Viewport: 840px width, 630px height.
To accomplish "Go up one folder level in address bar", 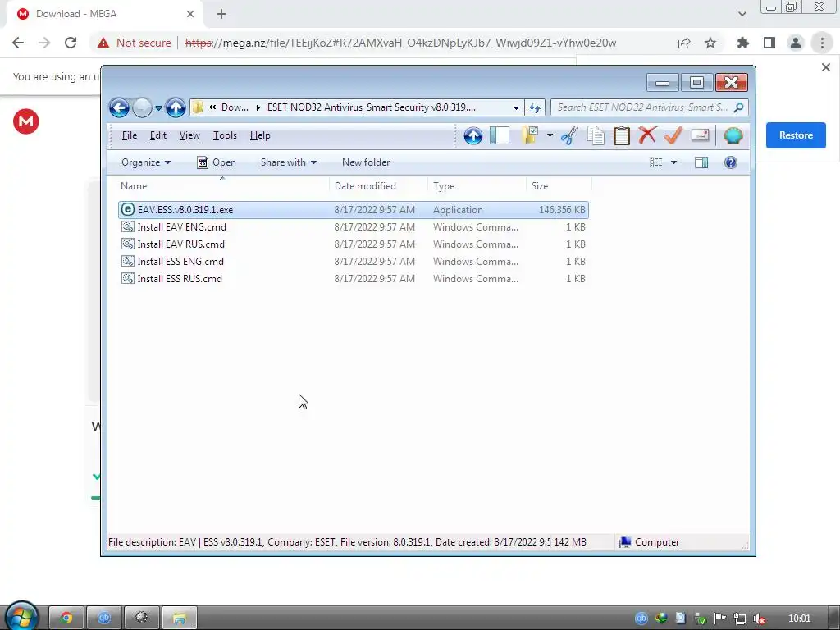I will click(x=176, y=107).
